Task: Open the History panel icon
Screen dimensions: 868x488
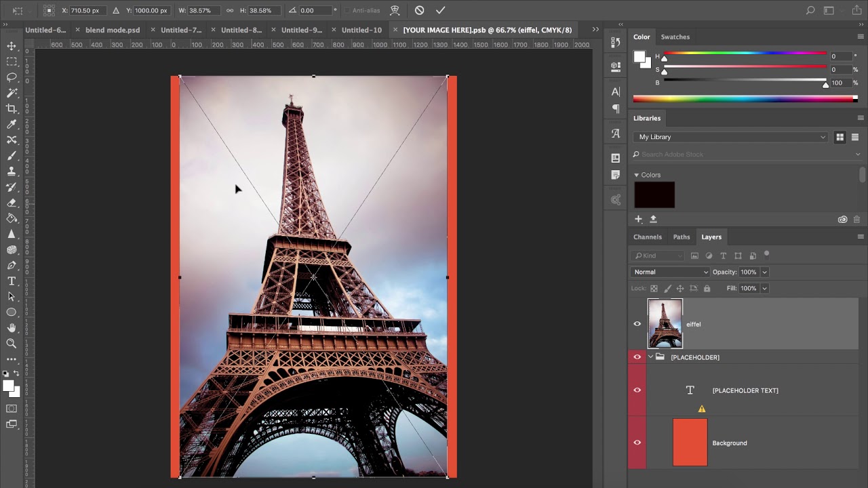Action: coord(616,42)
